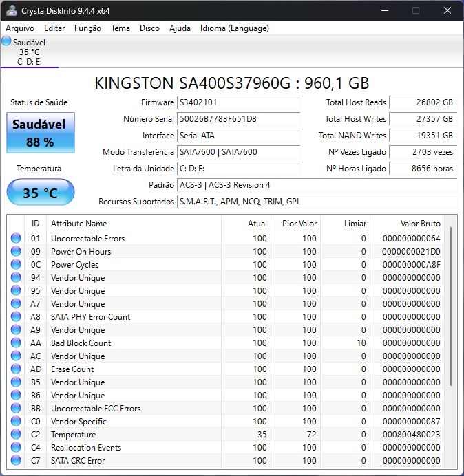Click the Total Host Reads value 26802 GB

423,102
